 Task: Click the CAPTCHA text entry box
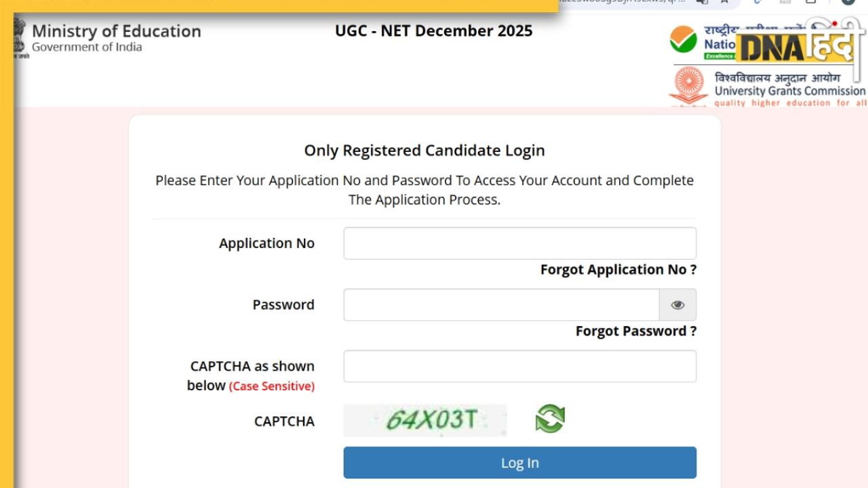[x=519, y=367]
